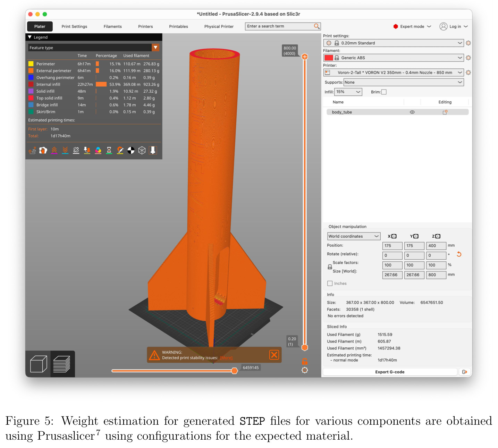This screenshot has height=448, width=498.
Task: Click Export G-code button
Action: tap(390, 372)
